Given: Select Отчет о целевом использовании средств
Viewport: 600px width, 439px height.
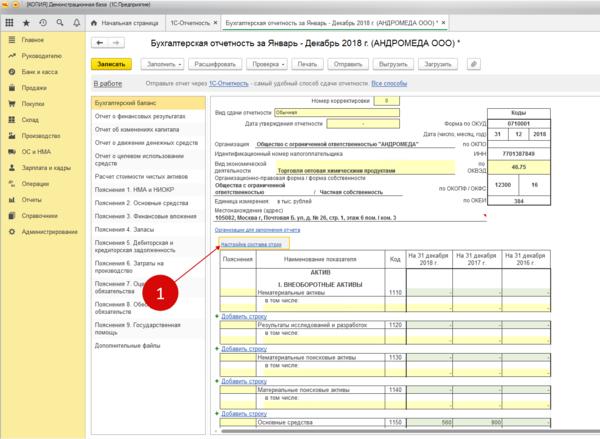Looking at the screenshot, I should coord(148,160).
